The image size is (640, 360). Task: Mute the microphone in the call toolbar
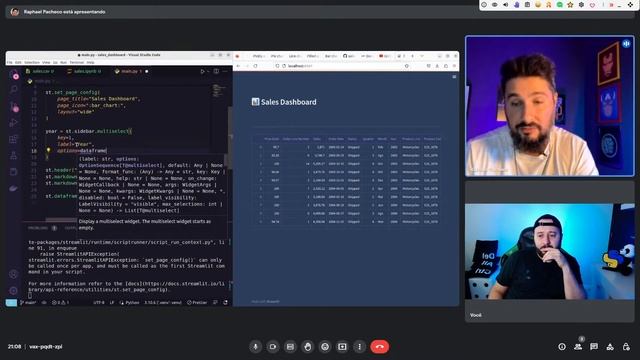click(x=256, y=347)
